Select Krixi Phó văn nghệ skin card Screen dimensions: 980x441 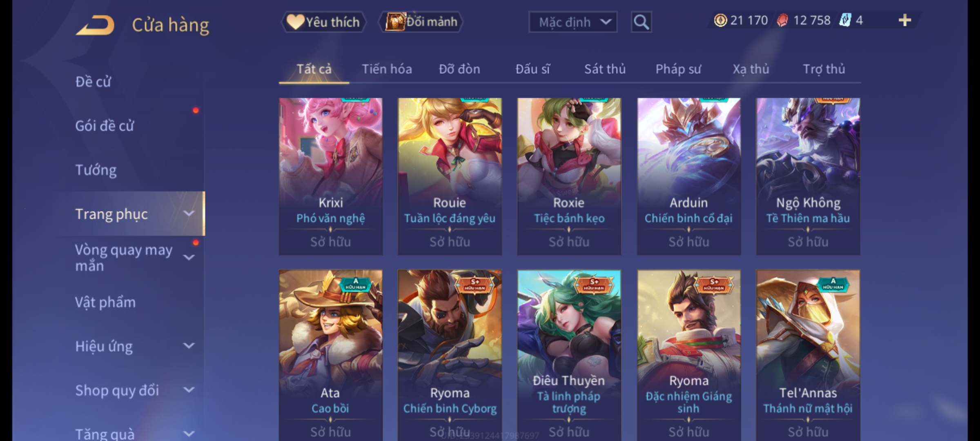pos(330,176)
